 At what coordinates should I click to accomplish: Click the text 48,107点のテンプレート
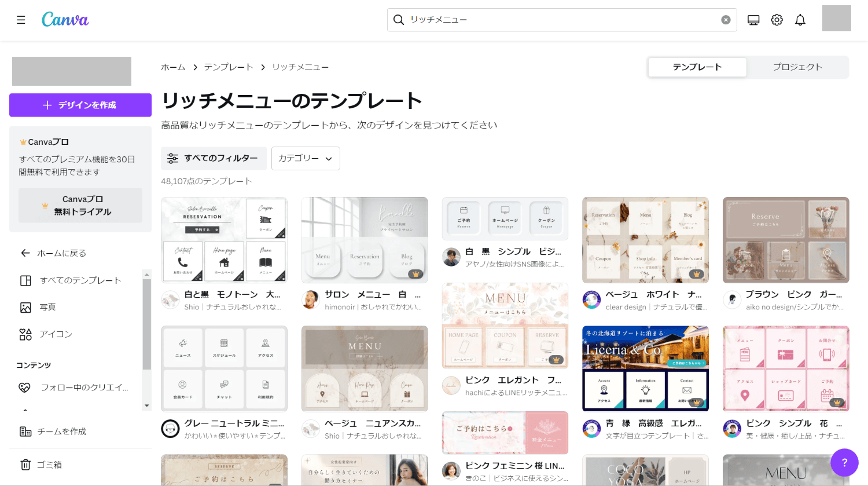[207, 181]
